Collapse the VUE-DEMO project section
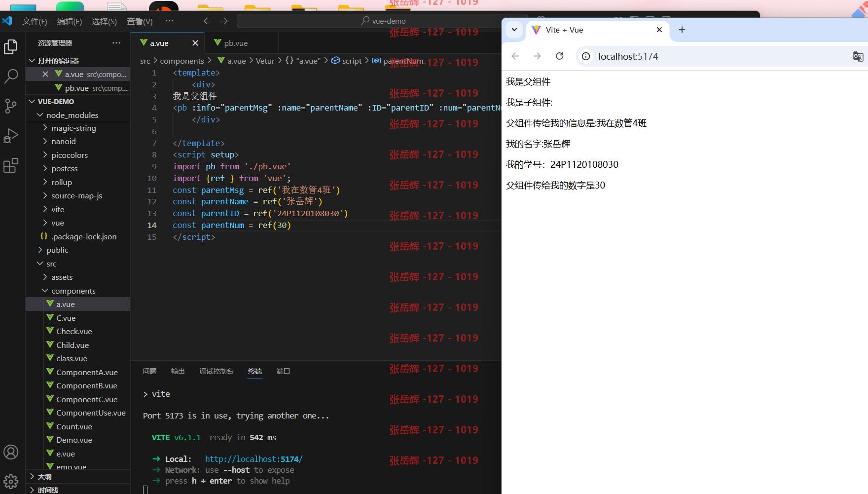868x494 pixels. pyautogui.click(x=33, y=101)
